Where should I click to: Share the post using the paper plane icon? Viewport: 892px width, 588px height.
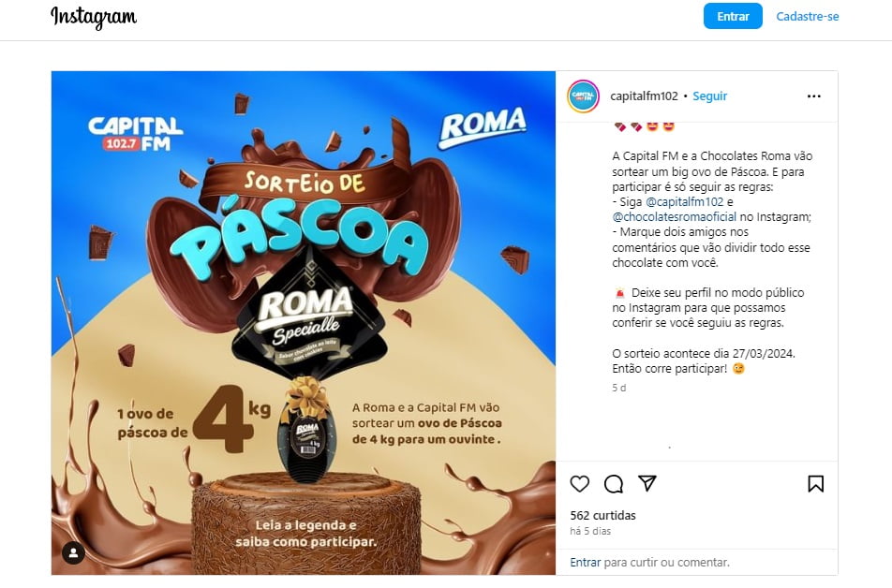[647, 483]
